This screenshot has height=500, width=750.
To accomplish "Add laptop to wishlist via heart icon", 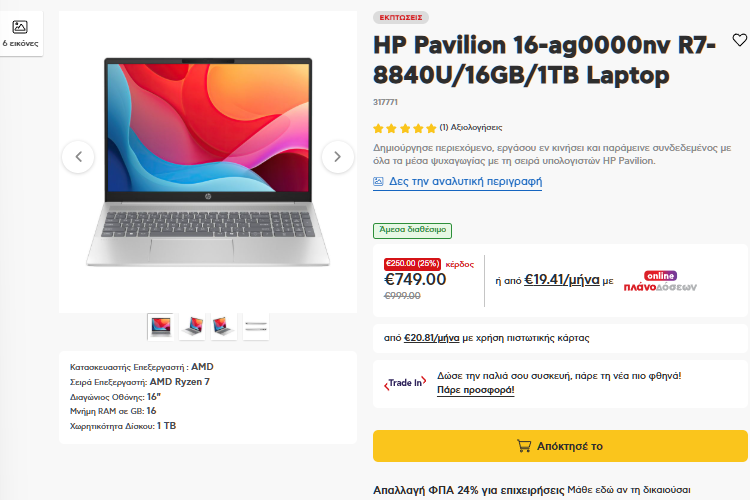I will (739, 40).
